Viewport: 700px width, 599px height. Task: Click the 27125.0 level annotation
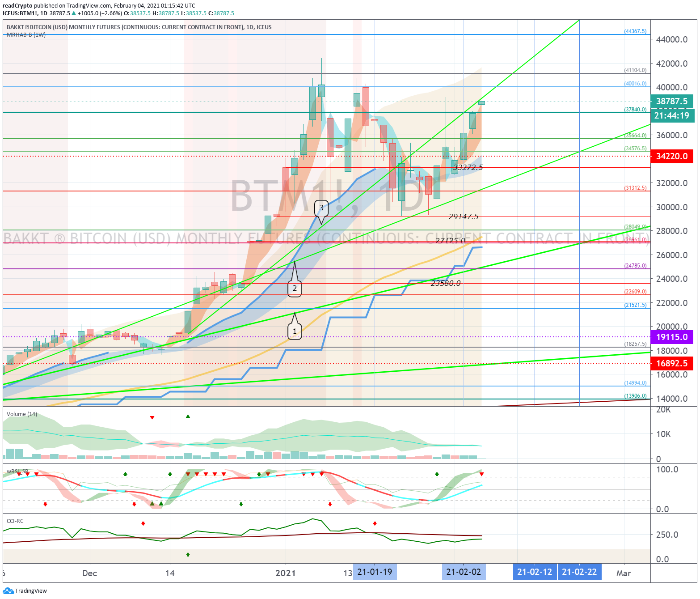pos(451,240)
